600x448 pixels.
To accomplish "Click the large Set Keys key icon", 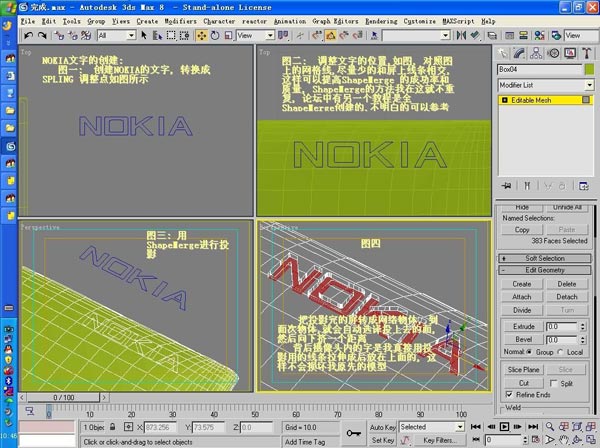I will coord(354,433).
